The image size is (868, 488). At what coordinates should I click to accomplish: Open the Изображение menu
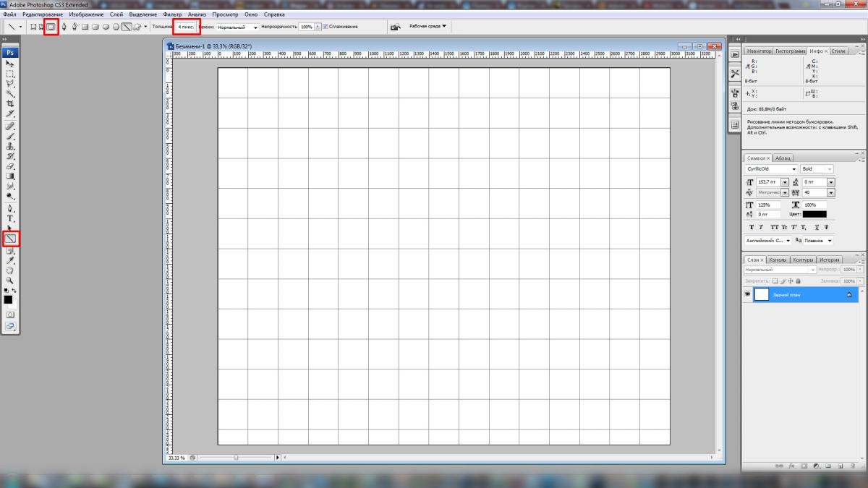coord(86,14)
